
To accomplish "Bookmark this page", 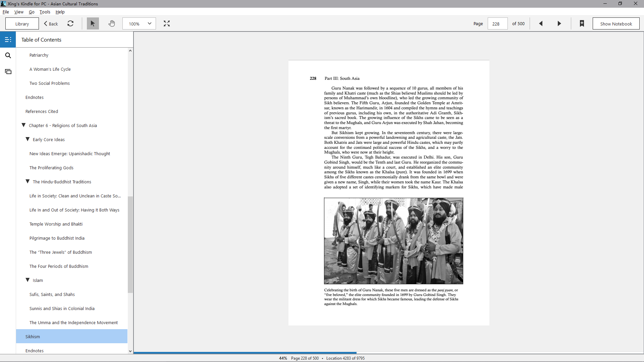I will (x=582, y=23).
